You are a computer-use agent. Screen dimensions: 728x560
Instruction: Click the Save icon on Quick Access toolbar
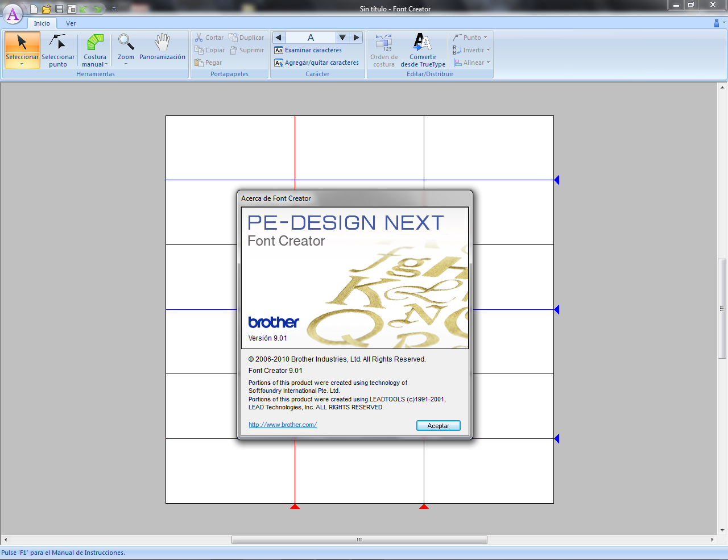click(x=59, y=9)
